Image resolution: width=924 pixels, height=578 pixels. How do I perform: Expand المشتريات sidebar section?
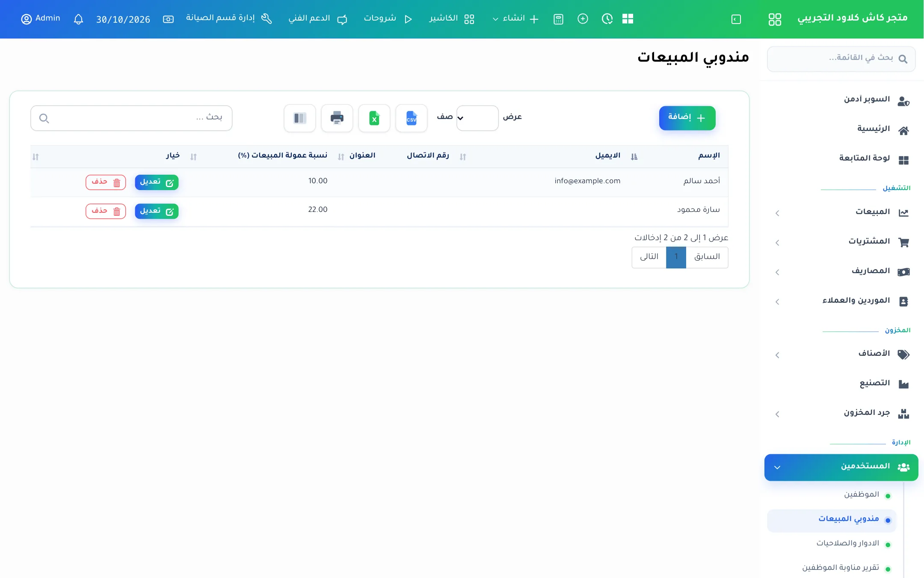[841, 242]
